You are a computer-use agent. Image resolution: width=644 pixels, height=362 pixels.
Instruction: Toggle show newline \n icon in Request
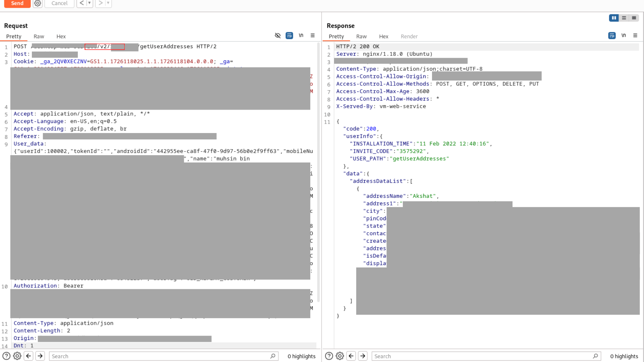tap(301, 35)
